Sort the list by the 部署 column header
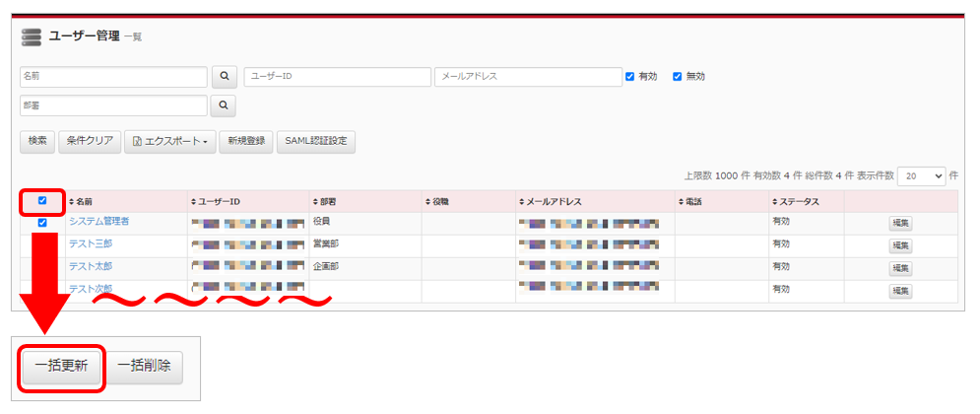Screen dimensions: 980x414 324,202
